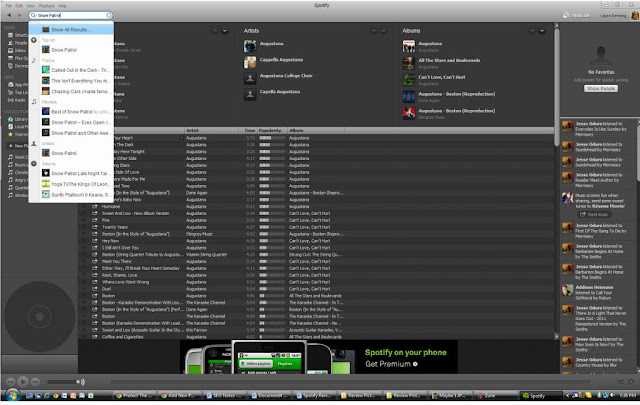Expand Artists section with down arrow

(383, 31)
